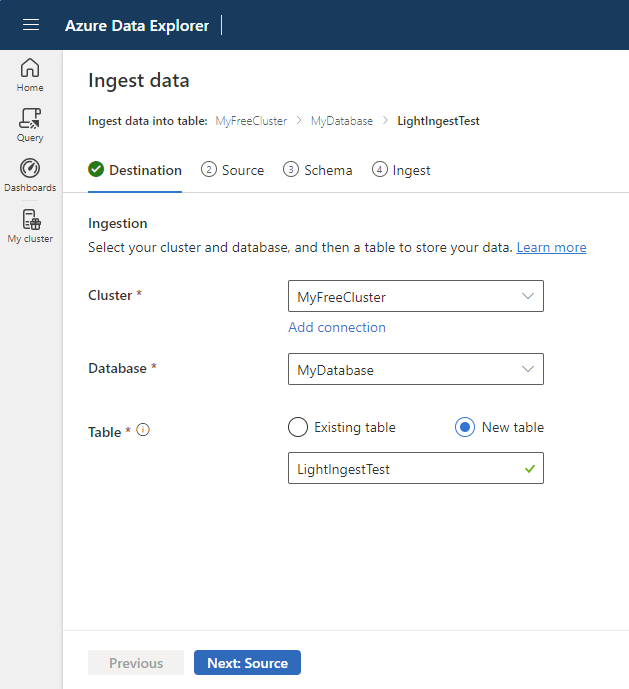Click the Previous button
629x689 pixels.
coord(136,663)
